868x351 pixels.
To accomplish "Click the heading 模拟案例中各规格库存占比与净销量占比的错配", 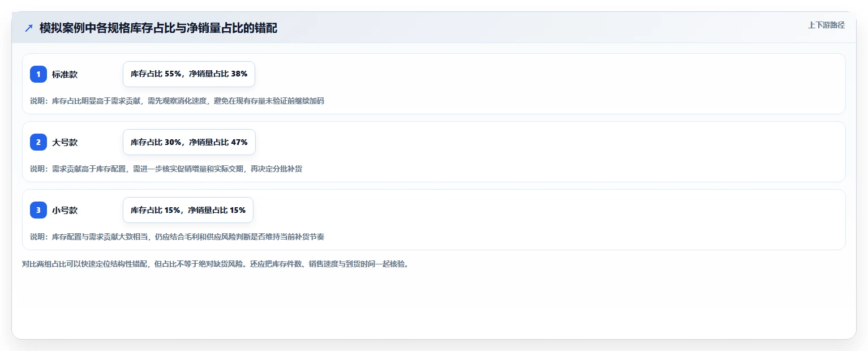I will tap(158, 28).
